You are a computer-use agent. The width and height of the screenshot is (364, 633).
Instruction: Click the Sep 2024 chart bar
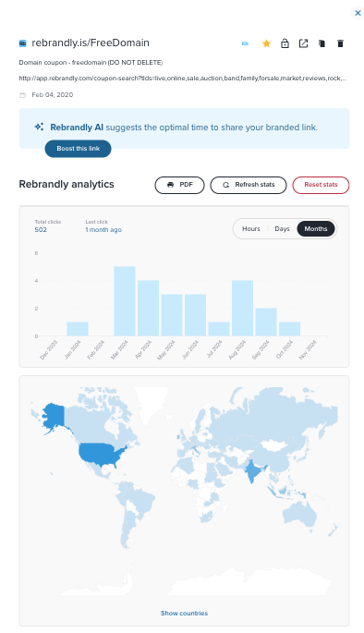click(x=266, y=323)
